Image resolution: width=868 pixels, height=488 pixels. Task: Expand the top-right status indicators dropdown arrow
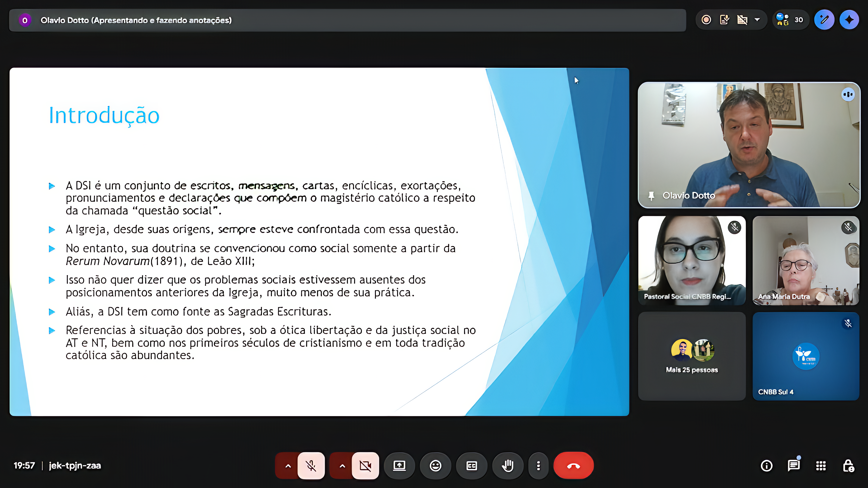click(x=757, y=20)
